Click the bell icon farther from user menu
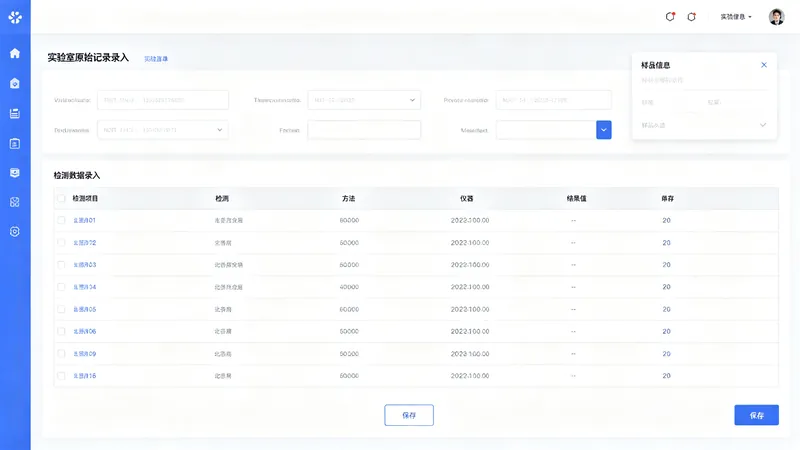 tap(670, 17)
